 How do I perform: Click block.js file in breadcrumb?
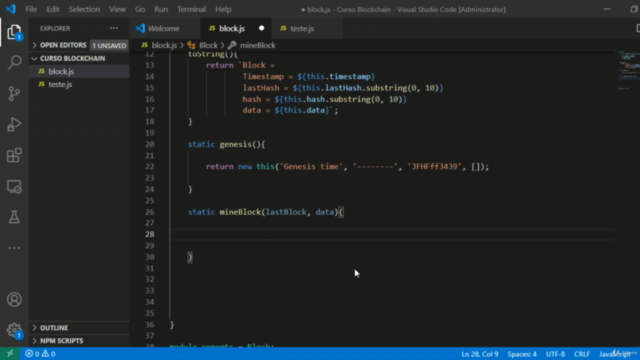pyautogui.click(x=164, y=45)
